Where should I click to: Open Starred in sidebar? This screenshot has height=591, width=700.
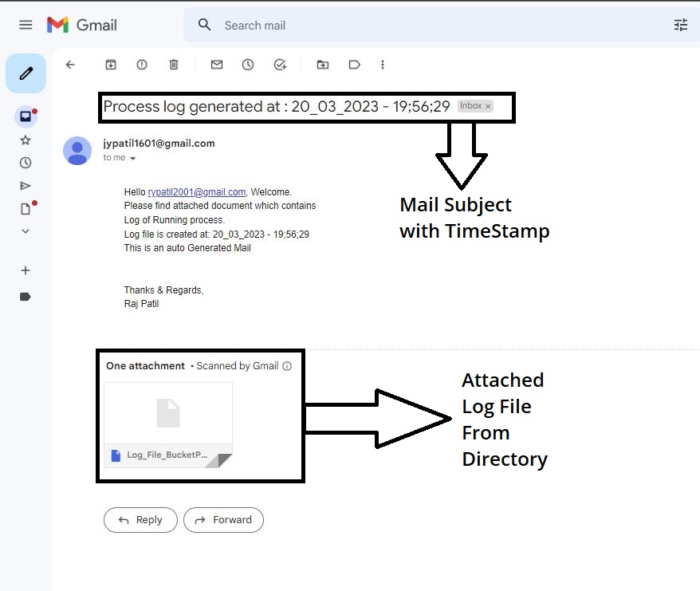26,140
